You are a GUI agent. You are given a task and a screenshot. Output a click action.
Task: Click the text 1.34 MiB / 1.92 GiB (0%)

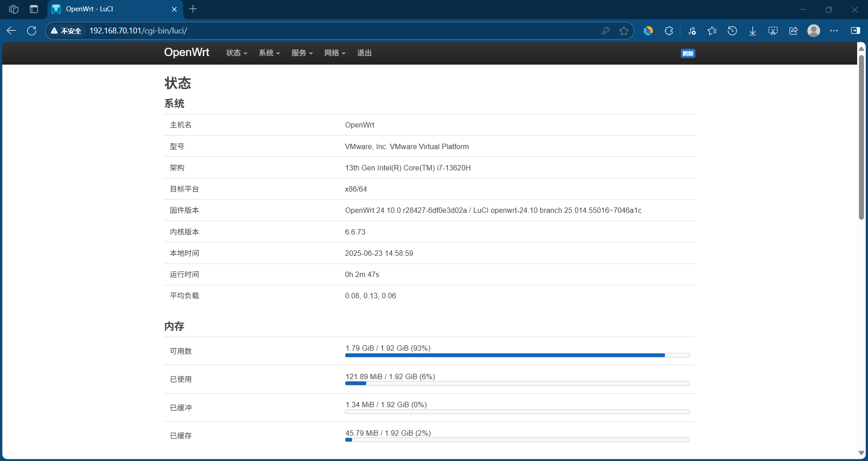386,405
